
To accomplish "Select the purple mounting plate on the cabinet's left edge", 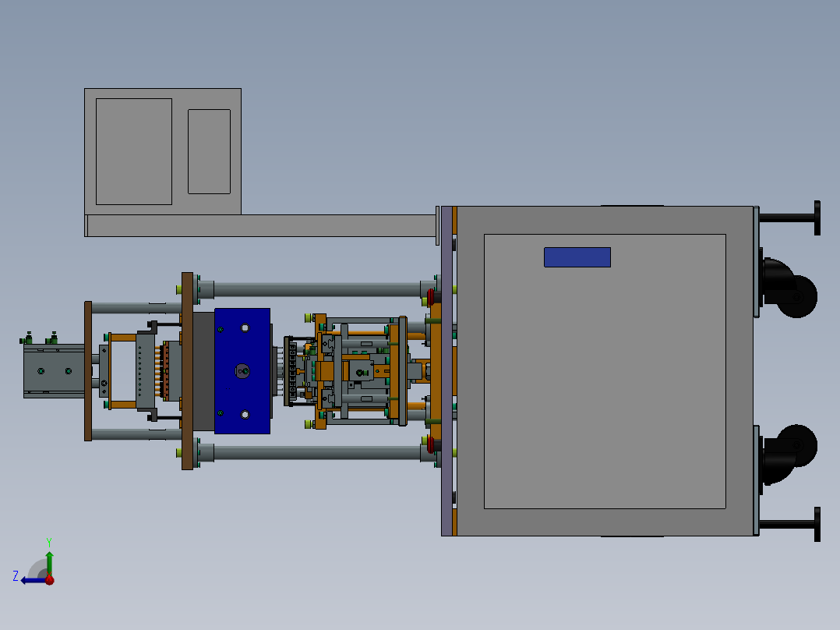I will click(x=446, y=370).
